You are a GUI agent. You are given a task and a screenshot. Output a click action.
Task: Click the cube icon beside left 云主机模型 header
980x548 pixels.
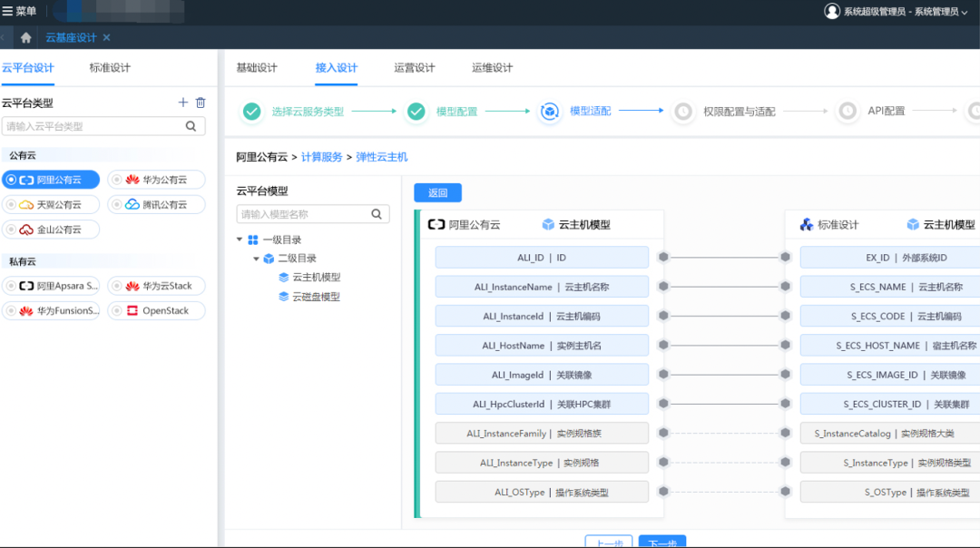(548, 224)
